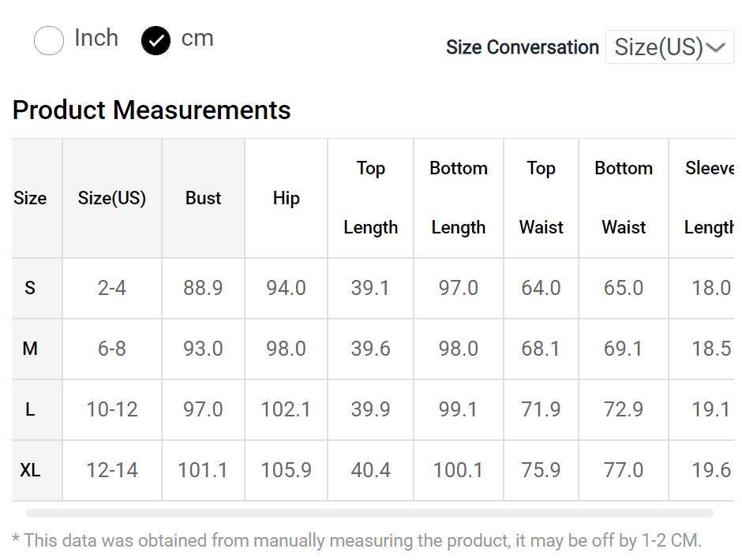Select the L size row label
This screenshot has width=742, height=560.
(x=30, y=409)
